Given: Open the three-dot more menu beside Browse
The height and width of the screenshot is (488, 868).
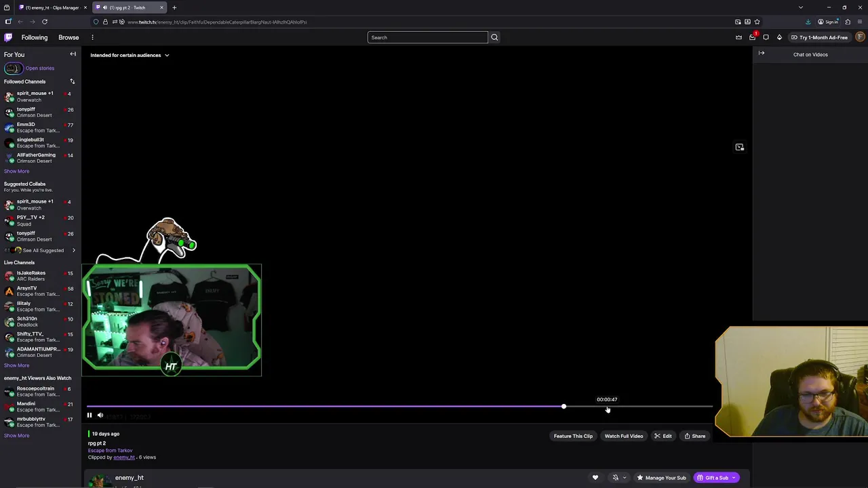Looking at the screenshot, I should [92, 37].
